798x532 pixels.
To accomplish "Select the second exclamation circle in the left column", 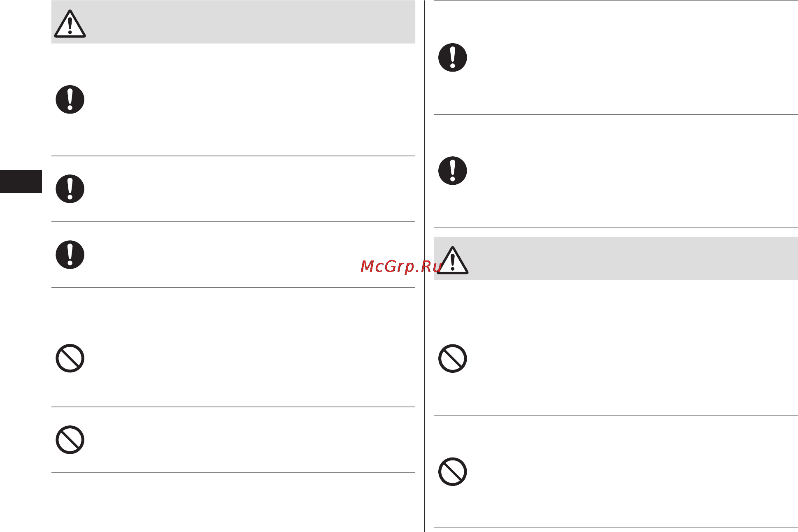I will point(70,189).
